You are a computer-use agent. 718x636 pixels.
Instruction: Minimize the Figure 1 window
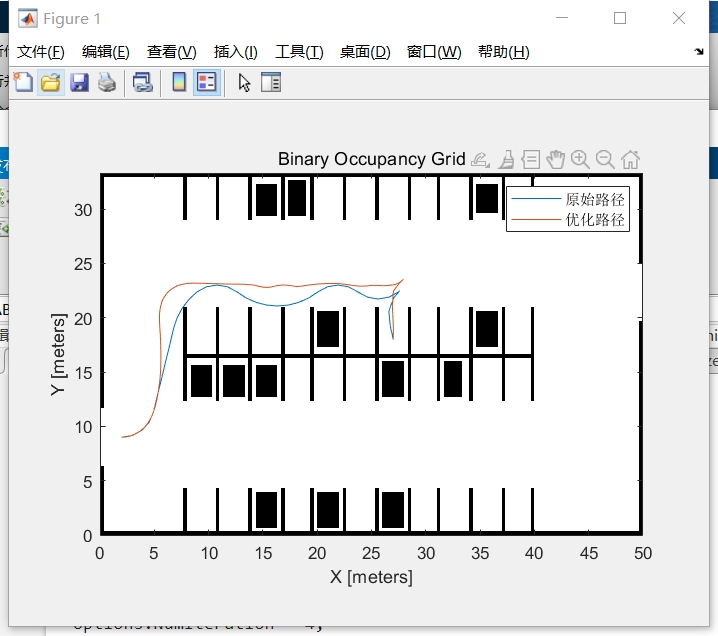[x=562, y=18]
